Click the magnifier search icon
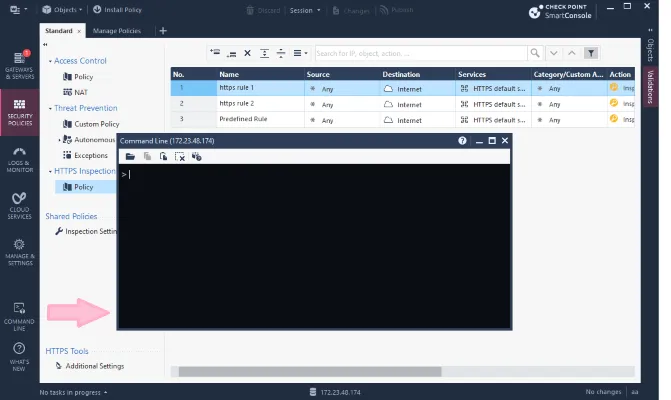Viewport: 671px width, 400px height. (x=535, y=53)
